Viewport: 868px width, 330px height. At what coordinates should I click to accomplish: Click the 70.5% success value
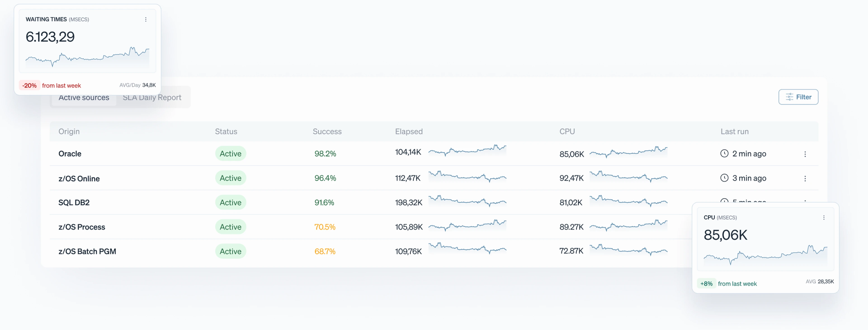[x=325, y=227]
